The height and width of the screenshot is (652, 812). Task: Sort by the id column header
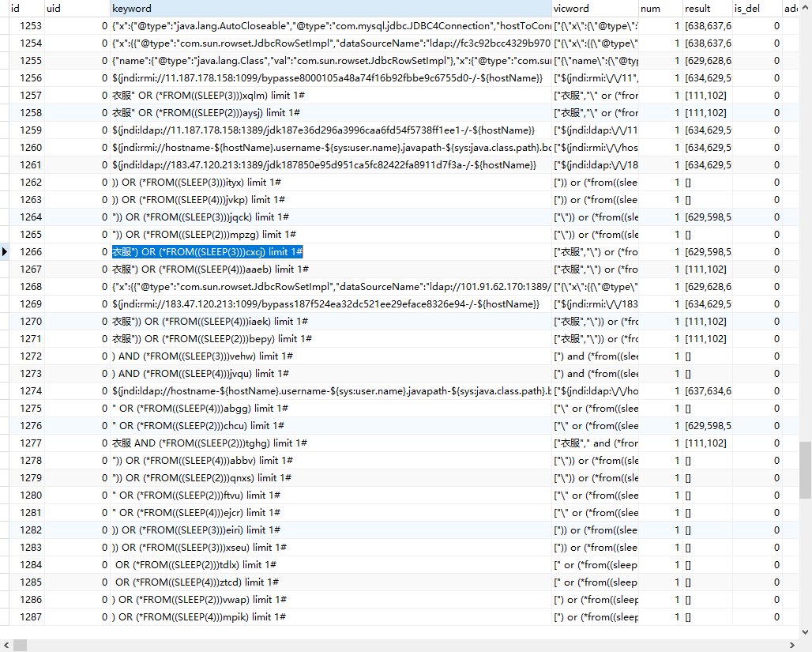point(26,8)
